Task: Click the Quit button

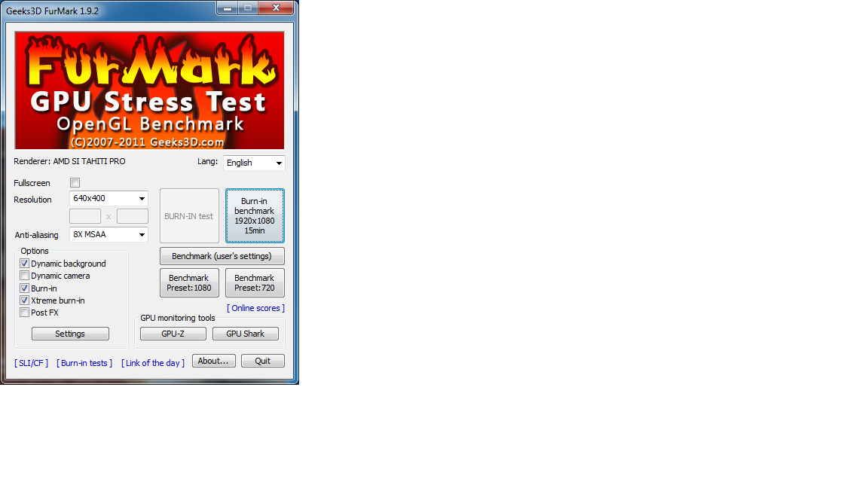Action: coord(263,361)
